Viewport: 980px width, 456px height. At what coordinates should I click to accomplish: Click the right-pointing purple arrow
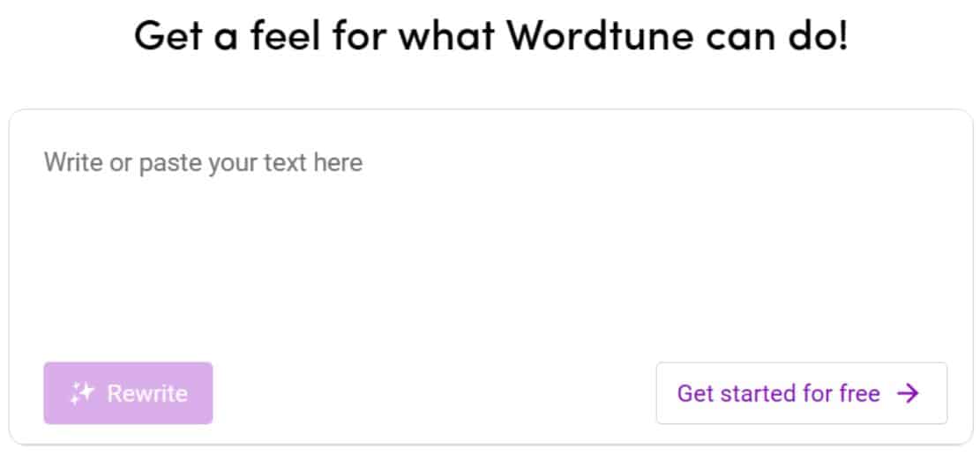pyautogui.click(x=908, y=393)
